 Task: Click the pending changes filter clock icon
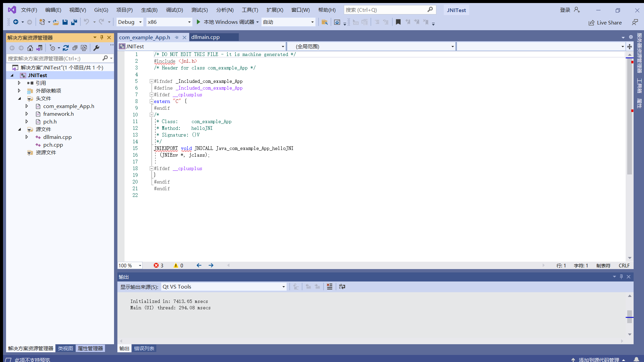click(52, 48)
